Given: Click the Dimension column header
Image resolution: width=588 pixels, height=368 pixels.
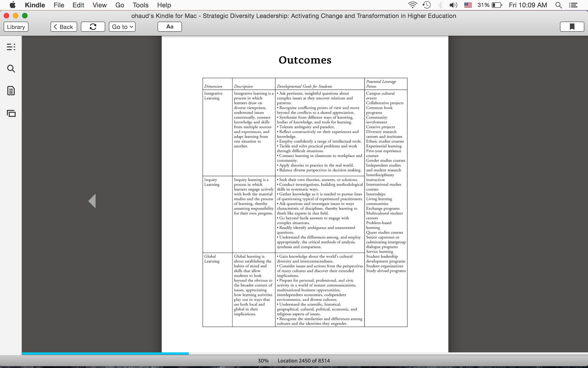Looking at the screenshot, I should coord(213,86).
